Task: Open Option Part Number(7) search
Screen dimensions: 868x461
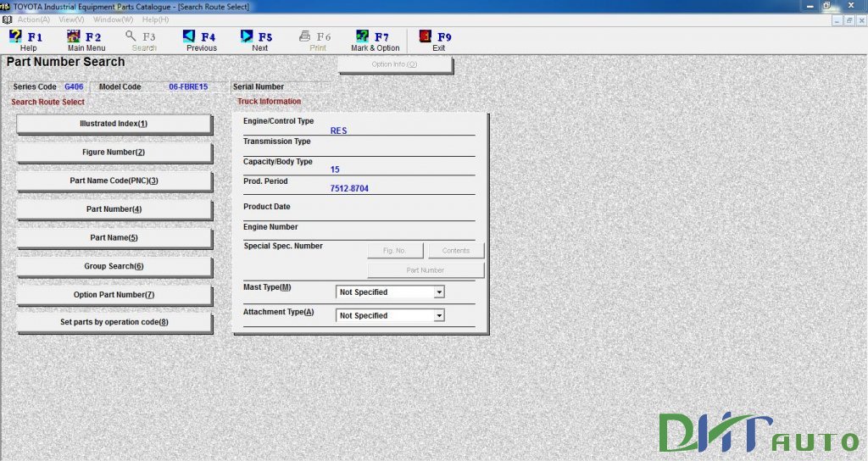Action: click(x=114, y=295)
